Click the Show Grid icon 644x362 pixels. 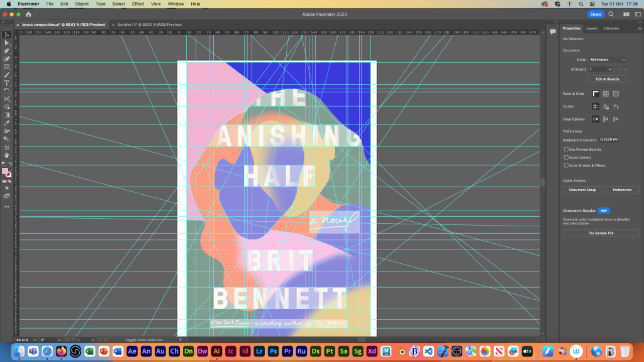point(606,94)
